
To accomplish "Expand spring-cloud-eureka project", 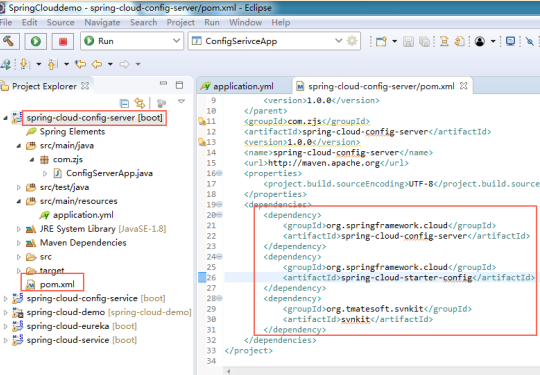I will [x=6, y=326].
